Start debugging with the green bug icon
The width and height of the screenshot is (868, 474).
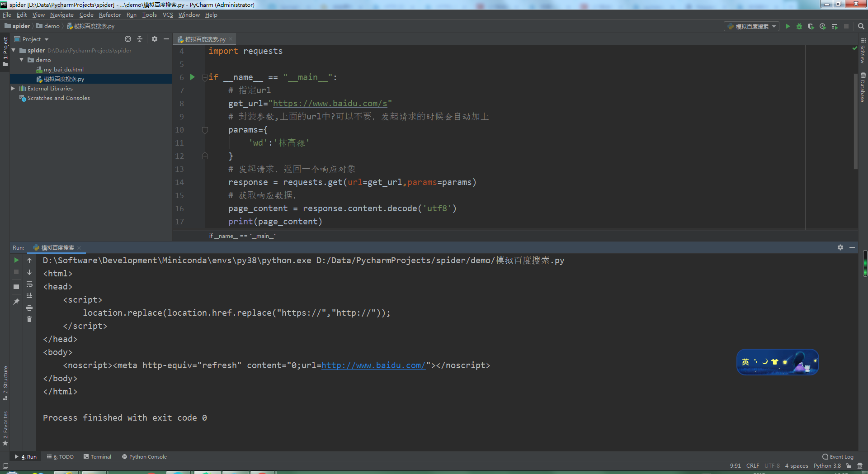tap(799, 26)
